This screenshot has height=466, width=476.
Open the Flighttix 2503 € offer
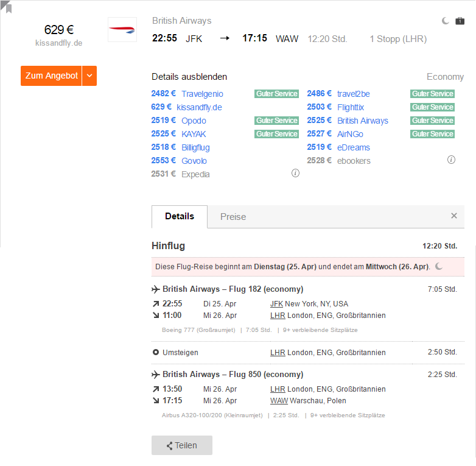tap(335, 107)
